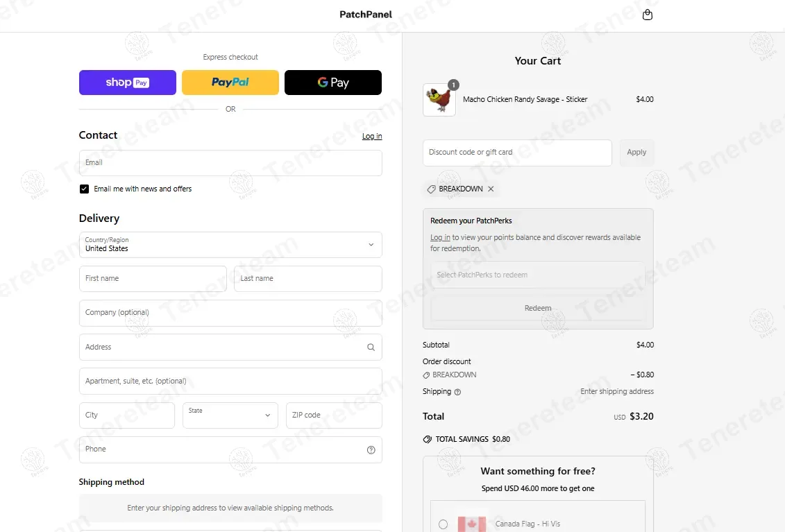
Task: Open the Country/Region dropdown
Action: point(230,245)
